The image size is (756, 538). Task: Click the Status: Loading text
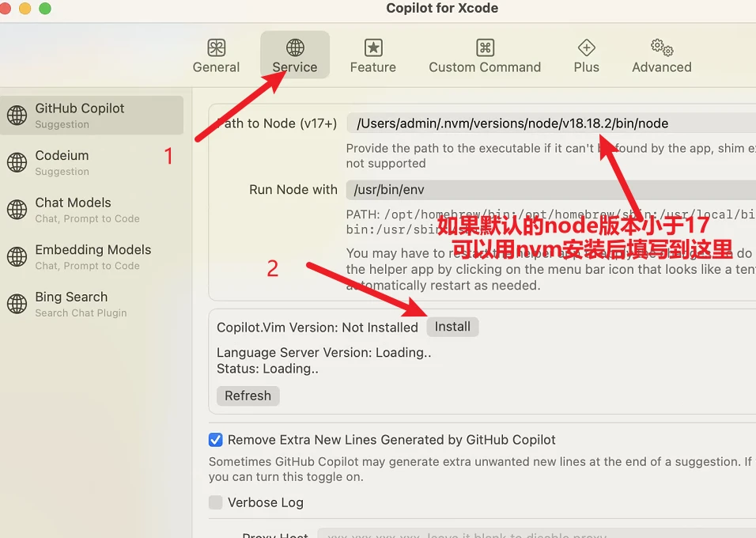(x=267, y=369)
